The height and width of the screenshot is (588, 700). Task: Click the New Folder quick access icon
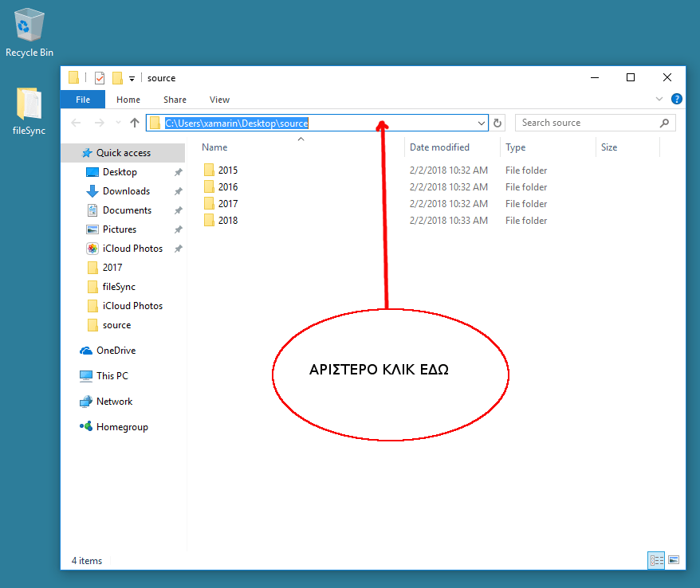(116, 78)
